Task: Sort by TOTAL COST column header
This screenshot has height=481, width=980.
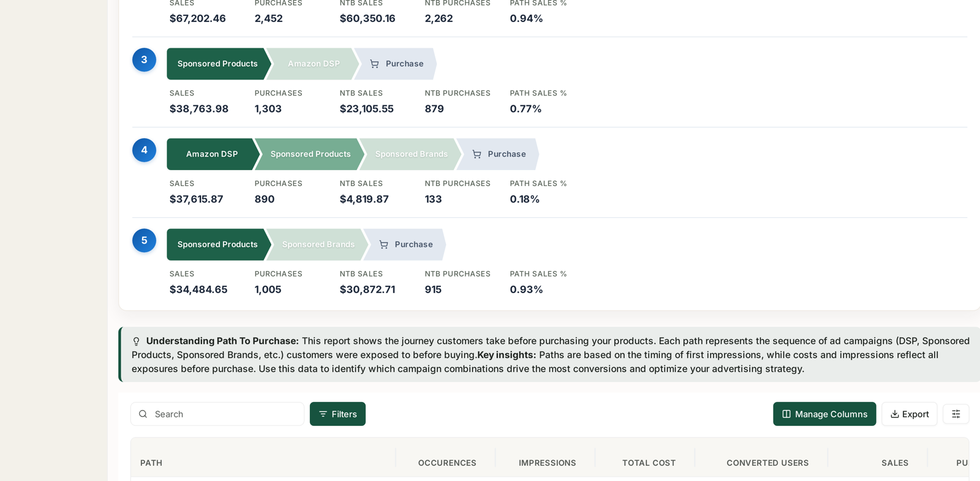Action: pyautogui.click(x=649, y=463)
